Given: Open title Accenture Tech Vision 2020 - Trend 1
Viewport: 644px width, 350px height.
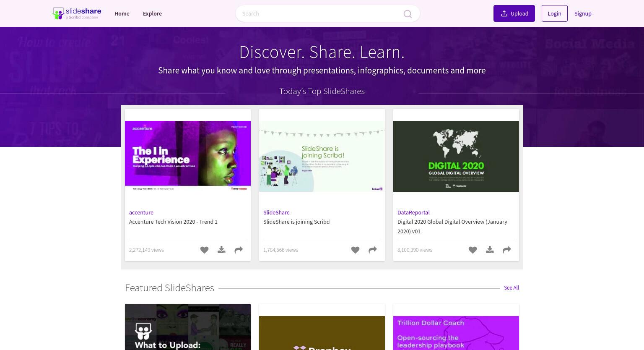Looking at the screenshot, I should pos(173,222).
